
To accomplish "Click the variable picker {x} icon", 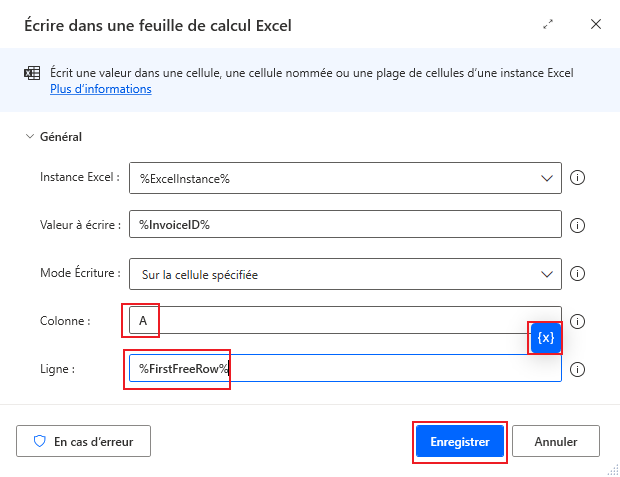I will click(545, 338).
